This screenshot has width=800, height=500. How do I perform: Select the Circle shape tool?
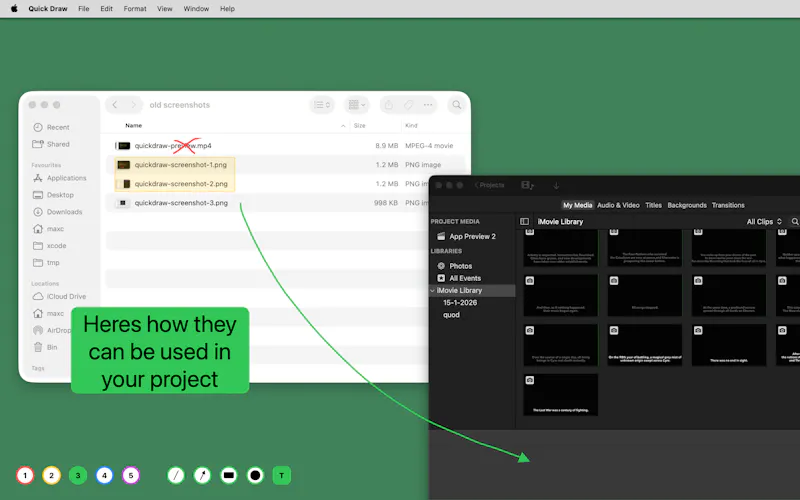coord(256,476)
